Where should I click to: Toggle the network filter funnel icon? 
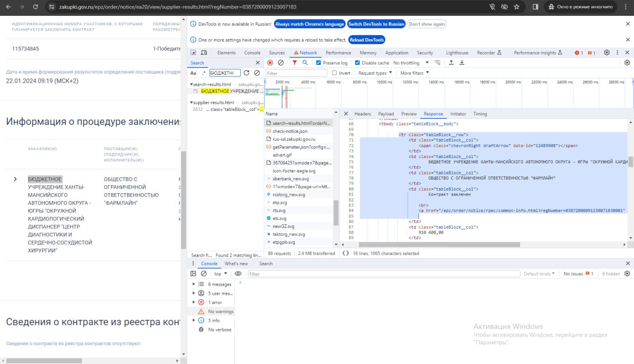pyautogui.click(x=295, y=63)
